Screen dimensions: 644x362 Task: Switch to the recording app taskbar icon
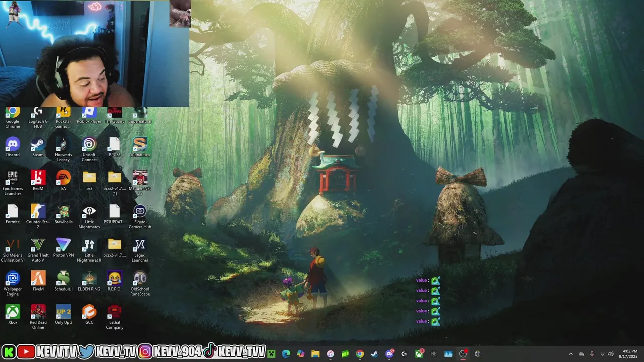(463, 354)
